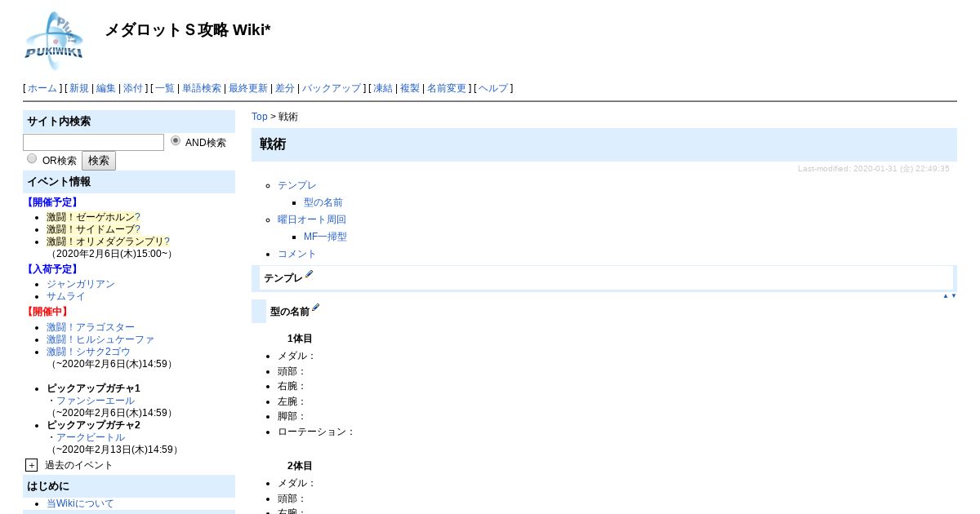
Task: Click ローテーション： list item
Action: [x=316, y=432]
